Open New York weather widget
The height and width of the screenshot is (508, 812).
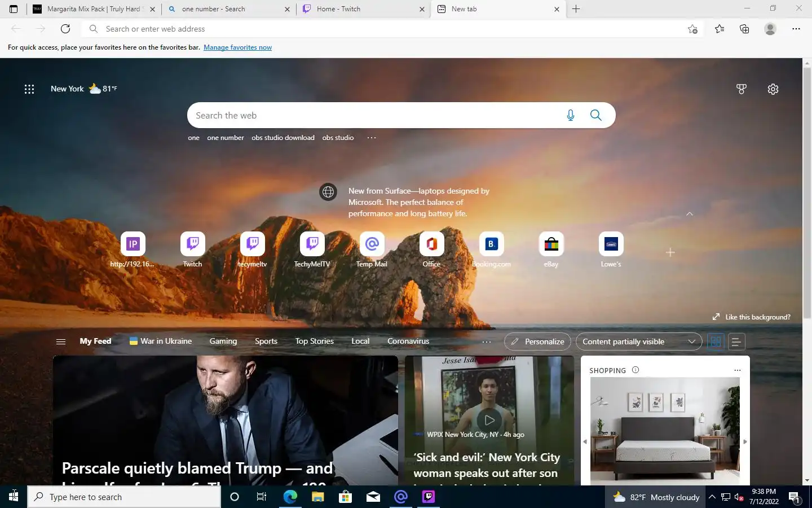click(83, 89)
